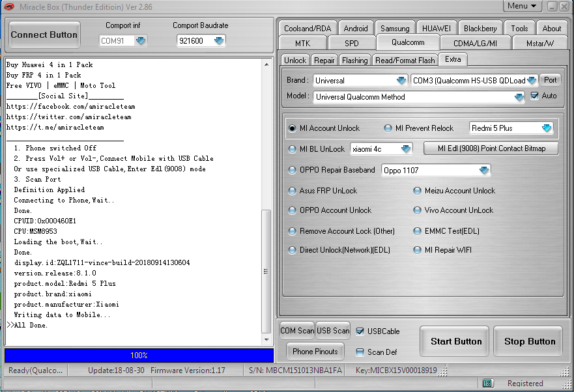This screenshot has height=392, width=574.
Task: Switch to the CDMA/LG/MI tab
Action: [x=475, y=43]
